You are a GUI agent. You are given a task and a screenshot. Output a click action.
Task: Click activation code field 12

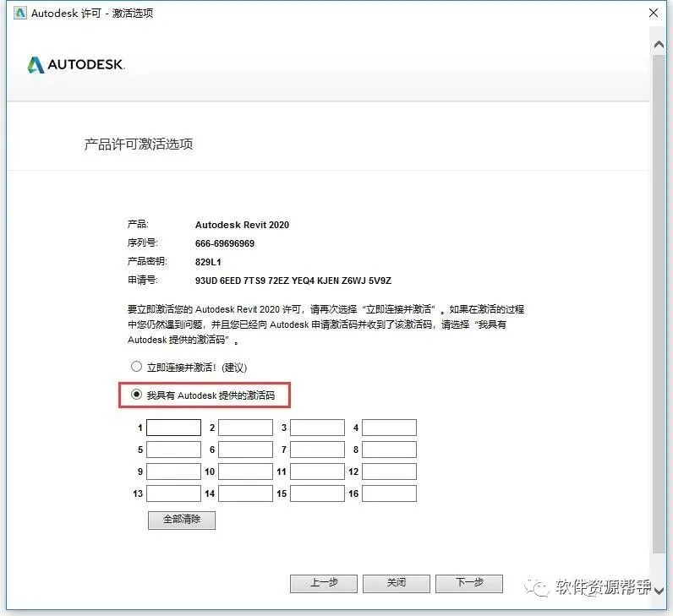click(389, 472)
